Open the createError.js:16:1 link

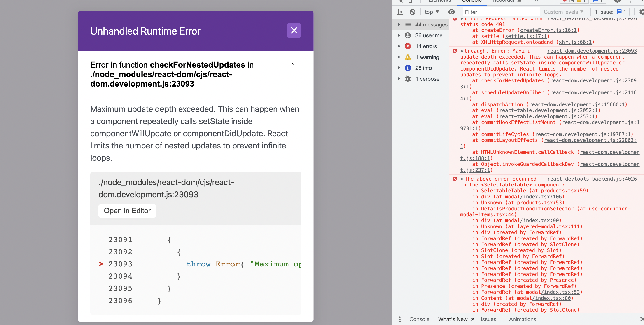548,30
